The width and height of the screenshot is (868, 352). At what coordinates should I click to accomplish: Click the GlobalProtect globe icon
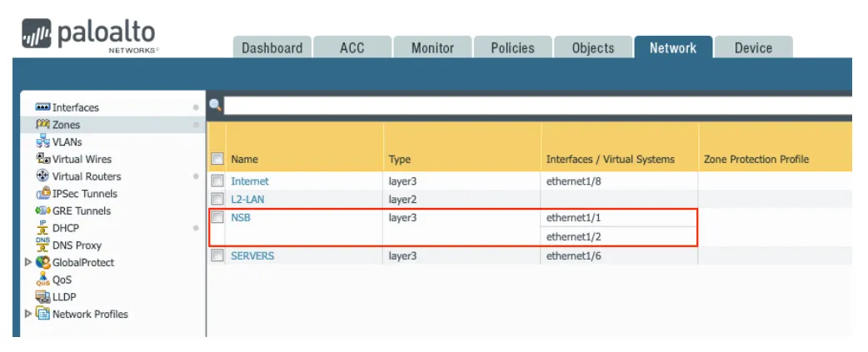click(42, 262)
